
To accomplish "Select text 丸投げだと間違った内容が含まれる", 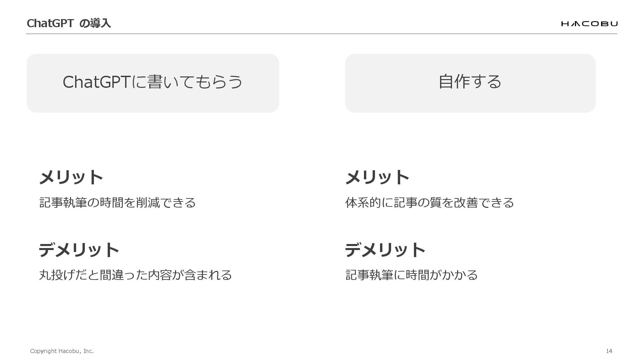I will (x=136, y=275).
